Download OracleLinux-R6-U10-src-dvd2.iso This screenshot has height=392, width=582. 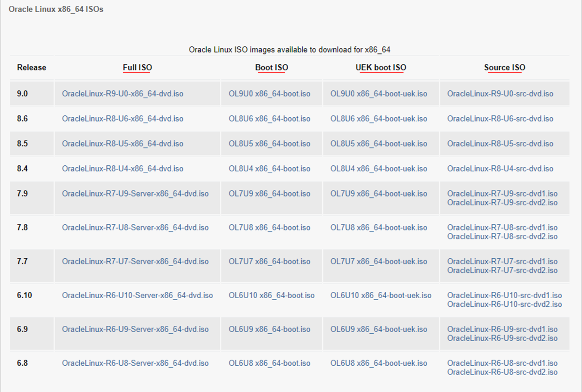(505, 304)
